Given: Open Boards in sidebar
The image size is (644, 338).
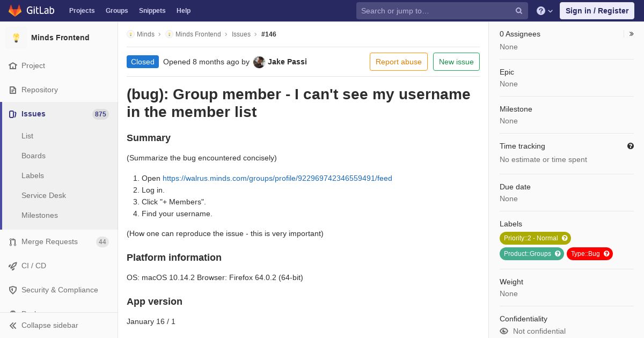Looking at the screenshot, I should pyautogui.click(x=33, y=156).
